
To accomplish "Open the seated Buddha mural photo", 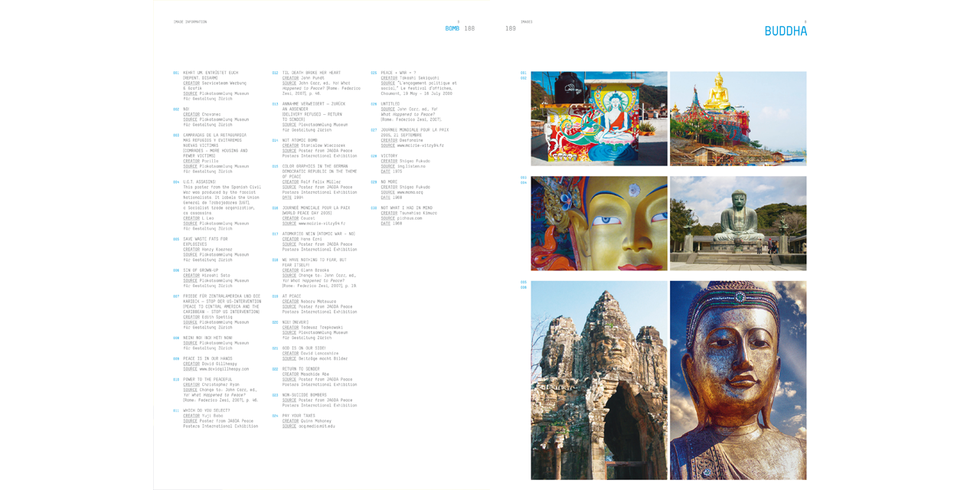I will (599, 119).
